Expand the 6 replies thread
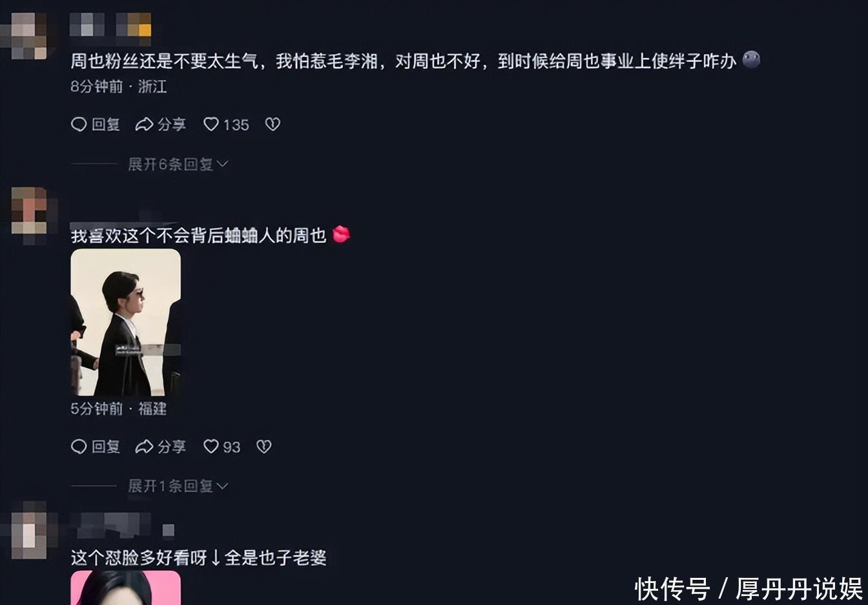This screenshot has height=605, width=868. (178, 164)
